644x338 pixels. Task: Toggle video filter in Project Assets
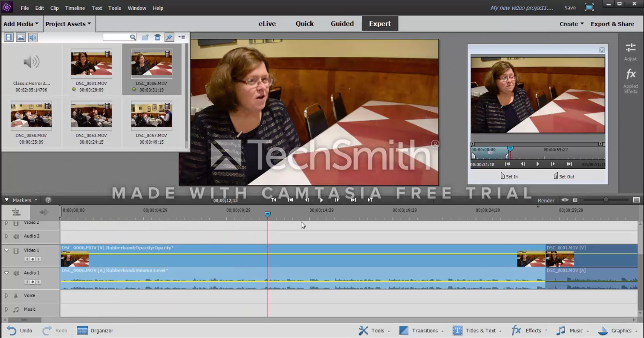[x=9, y=37]
